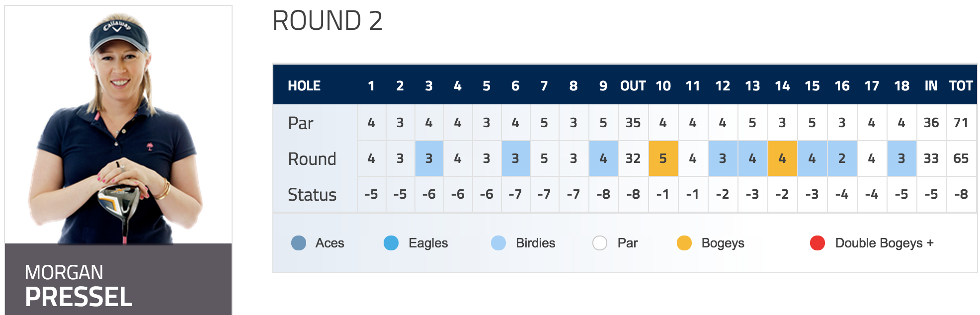Click the IN column header
Screen dimensions: 980x315
tap(931, 86)
